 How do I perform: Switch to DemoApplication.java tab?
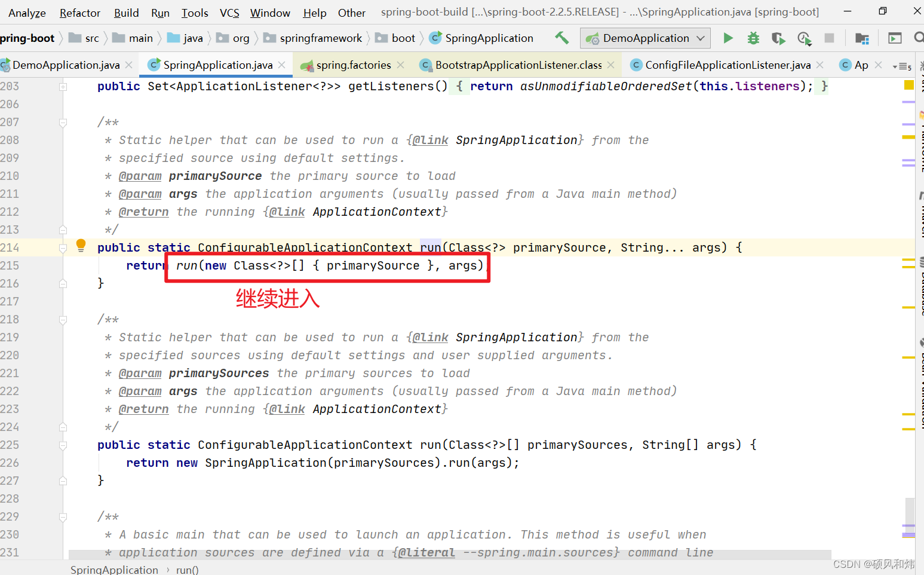[x=66, y=65]
